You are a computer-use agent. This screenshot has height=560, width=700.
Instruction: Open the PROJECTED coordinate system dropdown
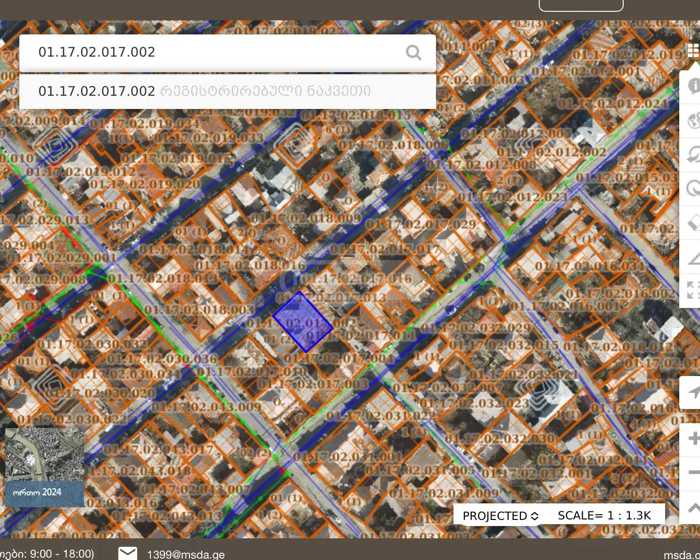(x=500, y=515)
